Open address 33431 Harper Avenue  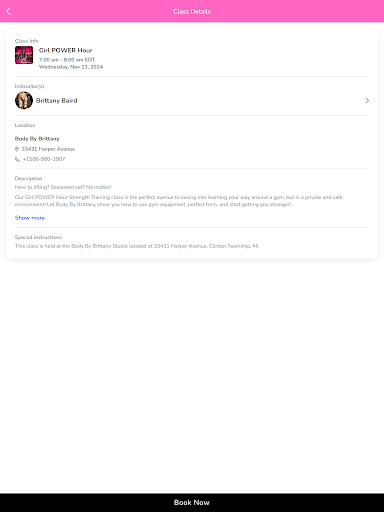point(48,149)
